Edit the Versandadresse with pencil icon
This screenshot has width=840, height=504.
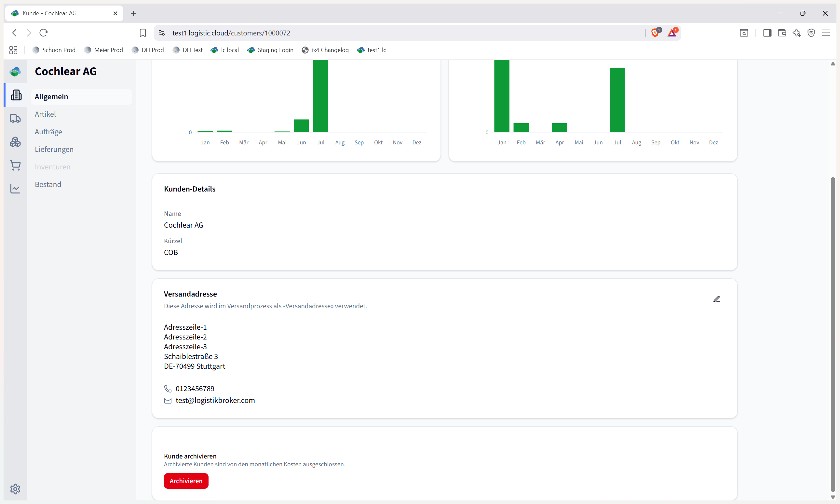click(x=716, y=299)
